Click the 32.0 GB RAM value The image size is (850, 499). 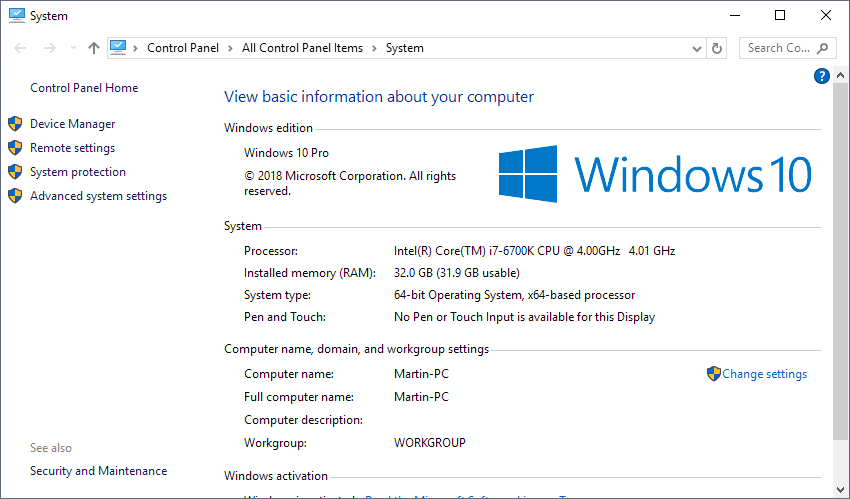coord(456,273)
